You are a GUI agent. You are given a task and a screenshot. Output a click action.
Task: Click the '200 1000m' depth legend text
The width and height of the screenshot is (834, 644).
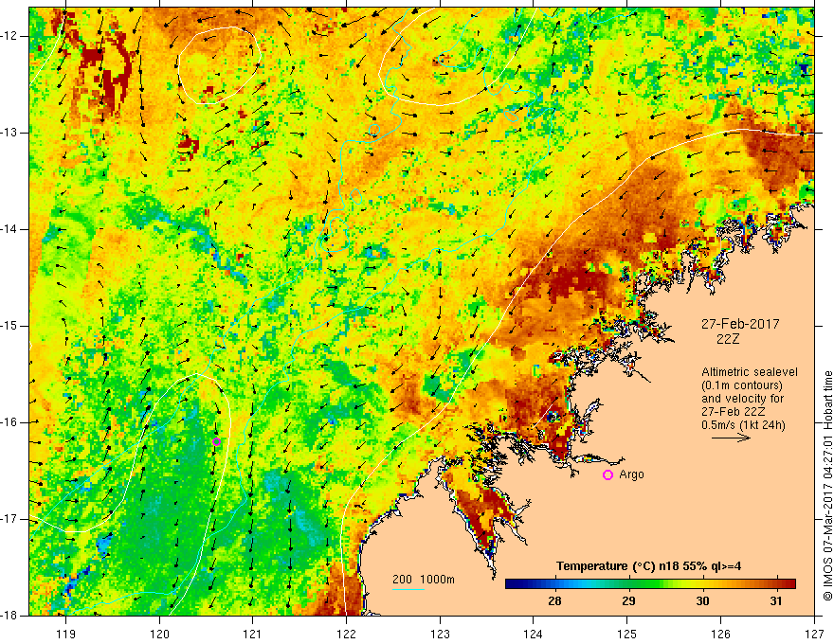tap(424, 580)
